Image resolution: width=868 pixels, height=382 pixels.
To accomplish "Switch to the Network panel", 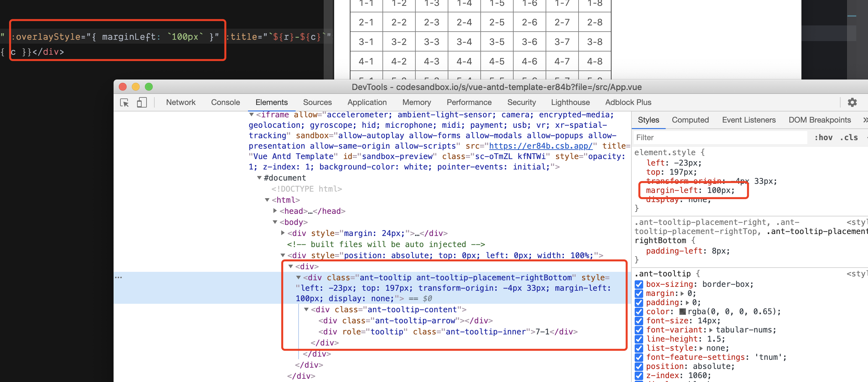I will point(180,103).
